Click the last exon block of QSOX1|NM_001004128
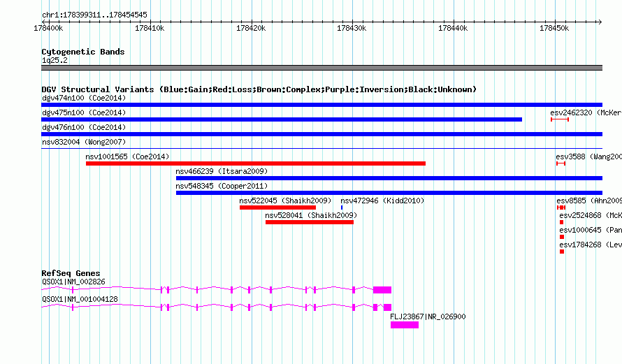This screenshot has width=622, height=364. click(388, 307)
